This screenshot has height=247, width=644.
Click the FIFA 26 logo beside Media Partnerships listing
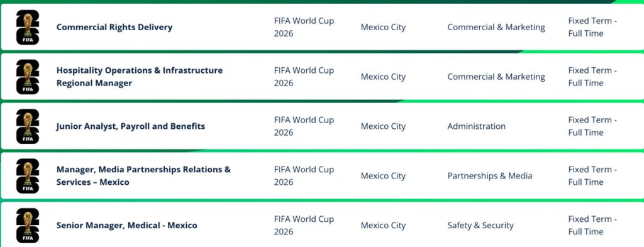click(28, 176)
